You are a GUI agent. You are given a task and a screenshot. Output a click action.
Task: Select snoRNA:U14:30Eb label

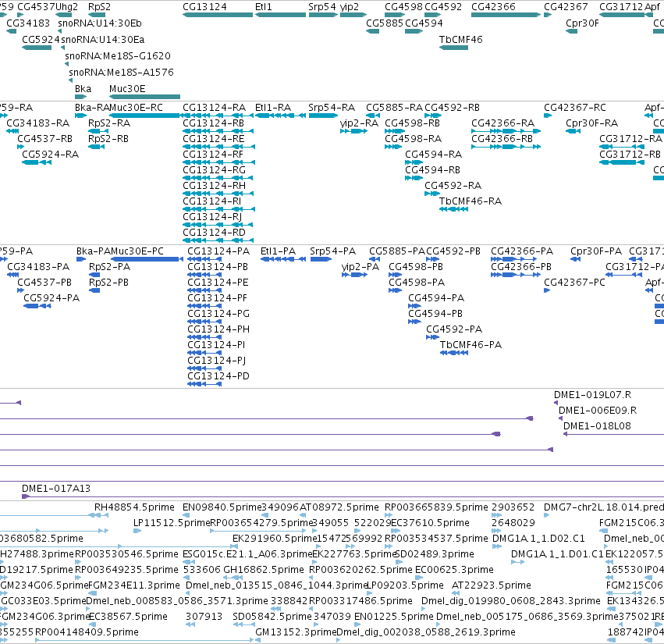coord(100,23)
